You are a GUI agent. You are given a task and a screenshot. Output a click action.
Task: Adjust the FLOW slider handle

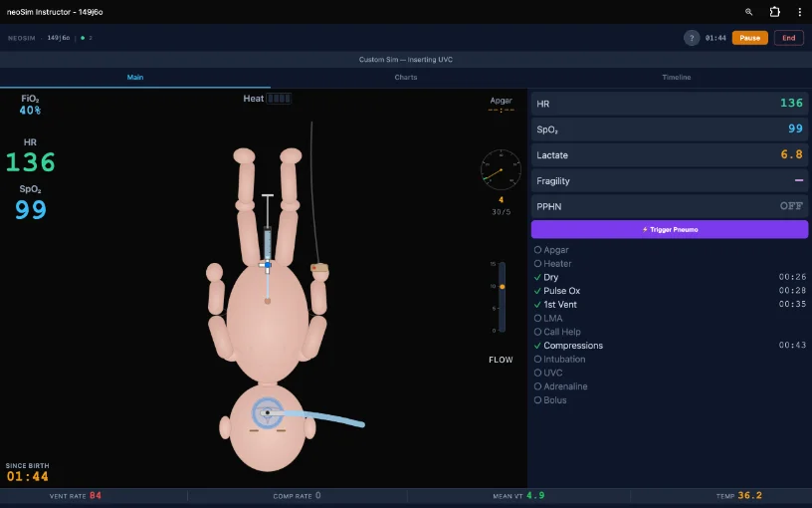coord(502,287)
